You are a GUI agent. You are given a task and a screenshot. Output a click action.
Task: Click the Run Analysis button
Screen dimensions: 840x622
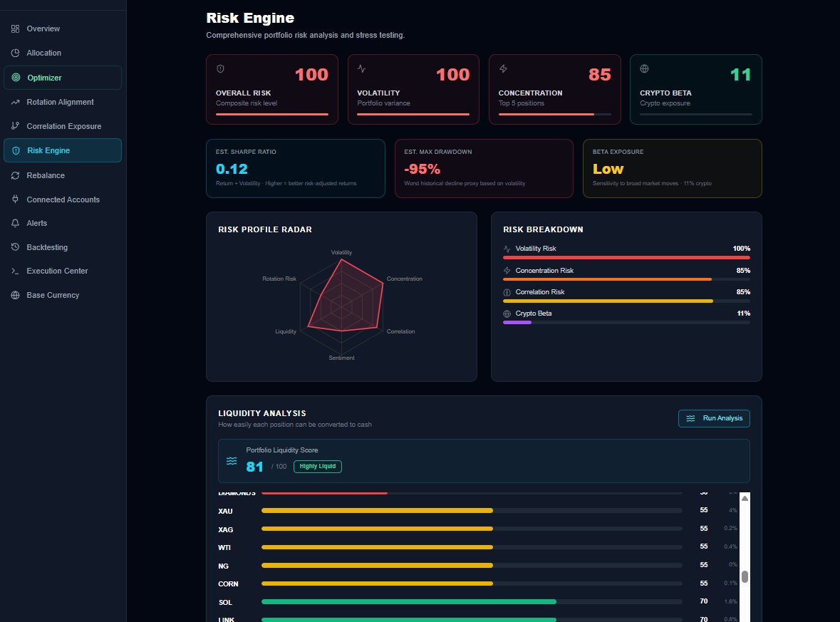714,418
